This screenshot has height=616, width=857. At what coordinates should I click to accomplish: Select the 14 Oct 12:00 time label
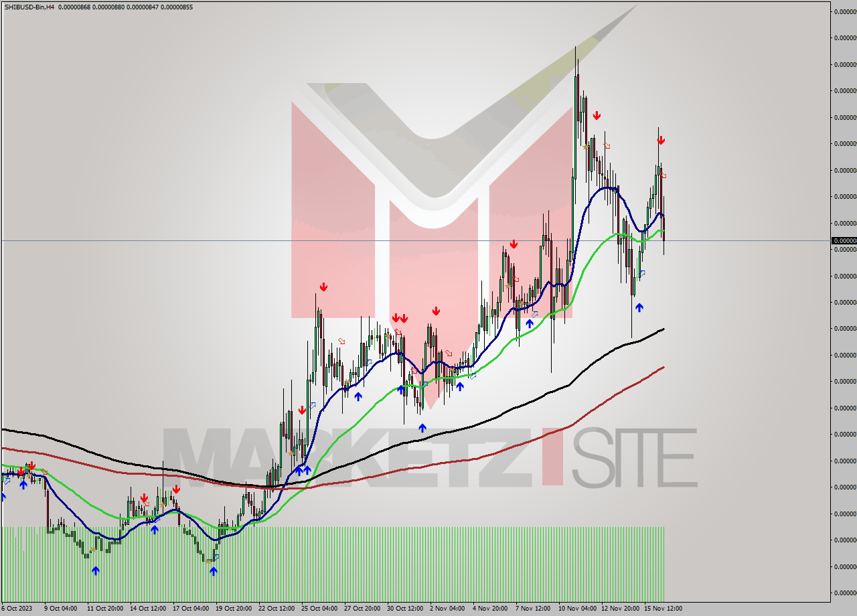(x=147, y=609)
